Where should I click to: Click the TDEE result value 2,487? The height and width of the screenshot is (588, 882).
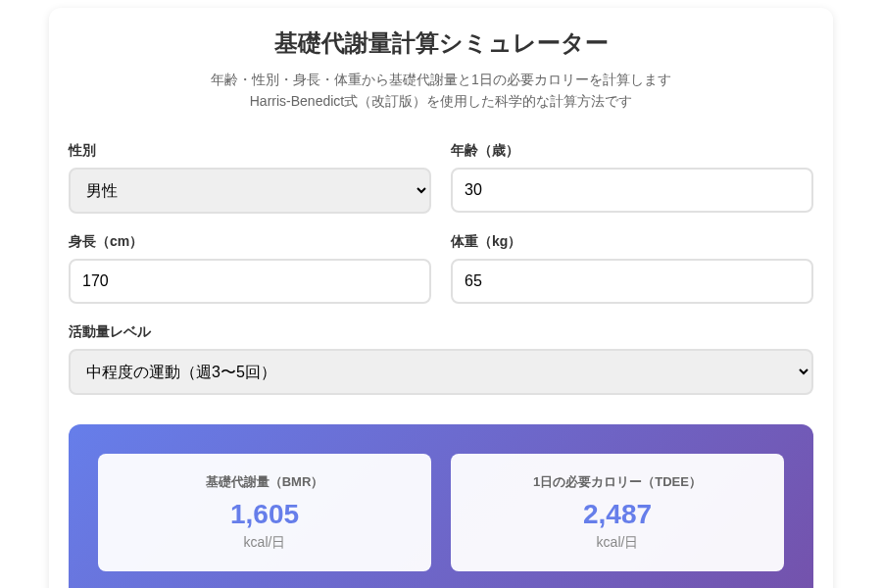pyautogui.click(x=617, y=514)
